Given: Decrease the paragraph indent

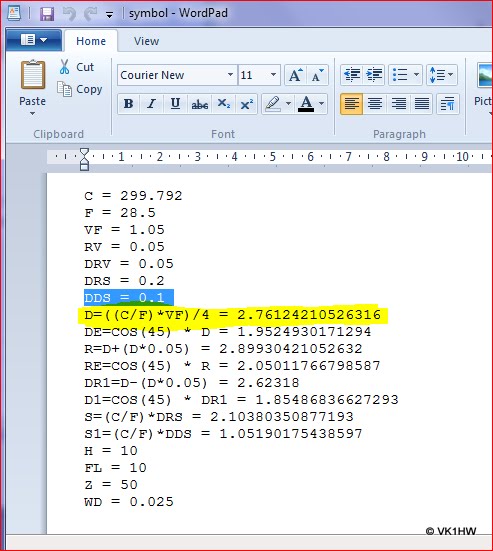Looking at the screenshot, I should coord(352,75).
